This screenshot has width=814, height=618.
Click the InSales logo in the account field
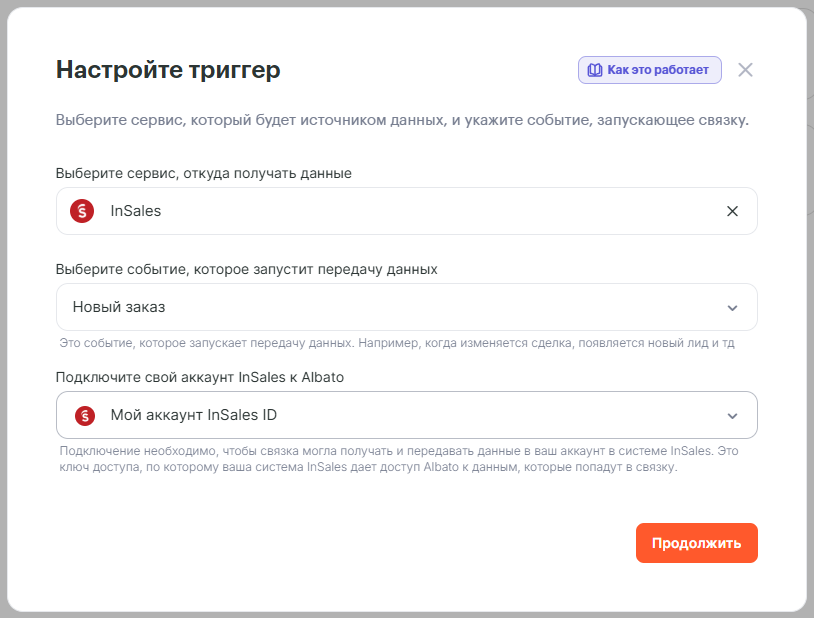click(x=85, y=415)
